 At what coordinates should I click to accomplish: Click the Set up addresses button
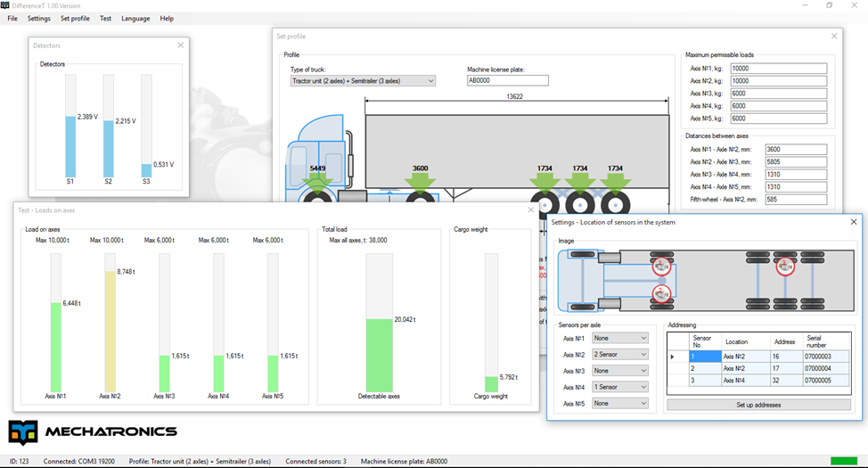tap(757, 405)
